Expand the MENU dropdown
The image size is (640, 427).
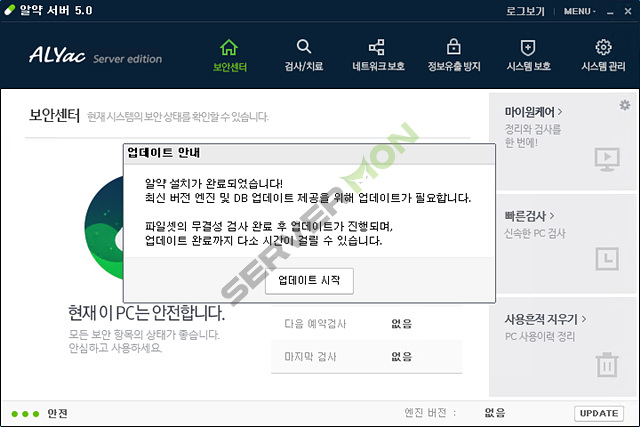coord(580,11)
